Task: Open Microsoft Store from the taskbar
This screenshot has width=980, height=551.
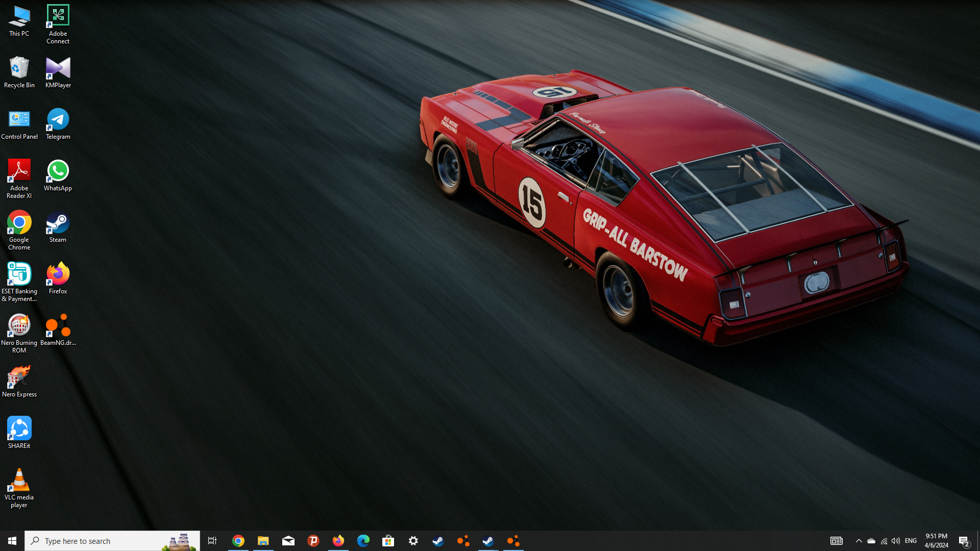Action: [388, 541]
